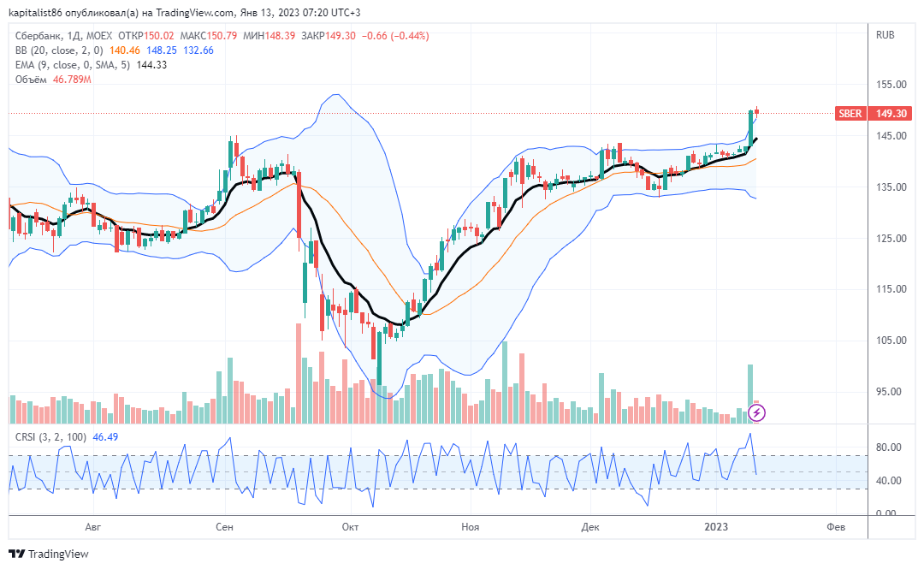The width and height of the screenshot is (924, 569).
Task: Click the 155.00 price axis label
Action: click(x=891, y=85)
